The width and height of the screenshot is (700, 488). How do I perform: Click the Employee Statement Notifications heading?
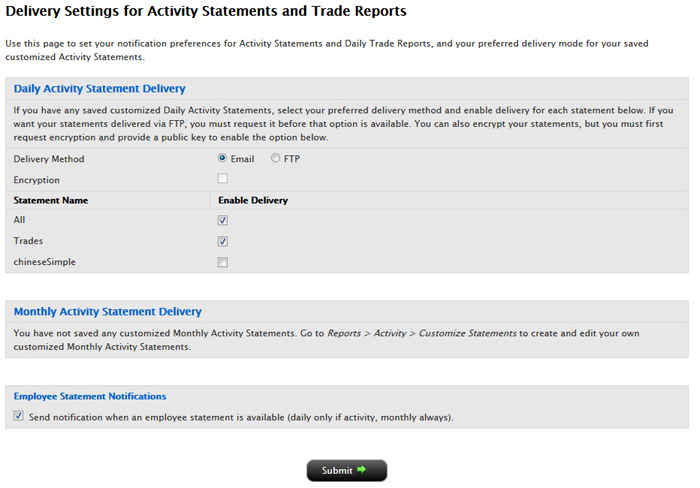point(90,396)
